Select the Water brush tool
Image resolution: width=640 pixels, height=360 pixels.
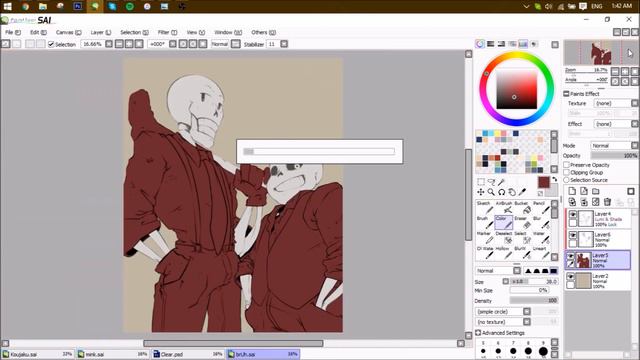pos(541,238)
